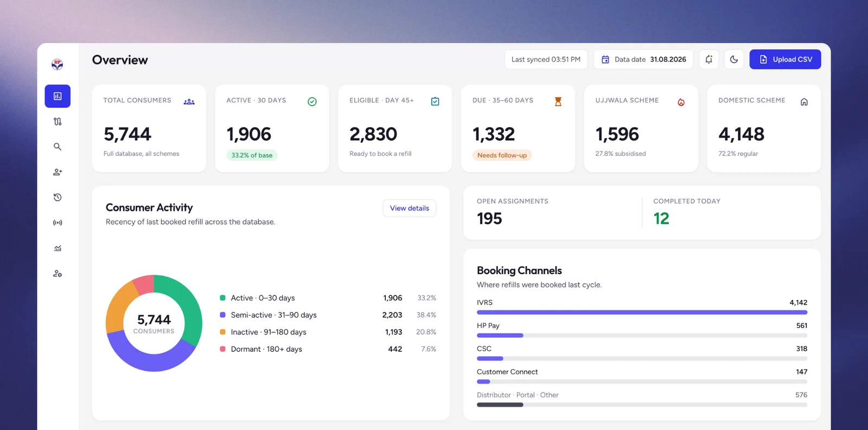
Task: Open the history clock sidebar icon
Action: 58,198
